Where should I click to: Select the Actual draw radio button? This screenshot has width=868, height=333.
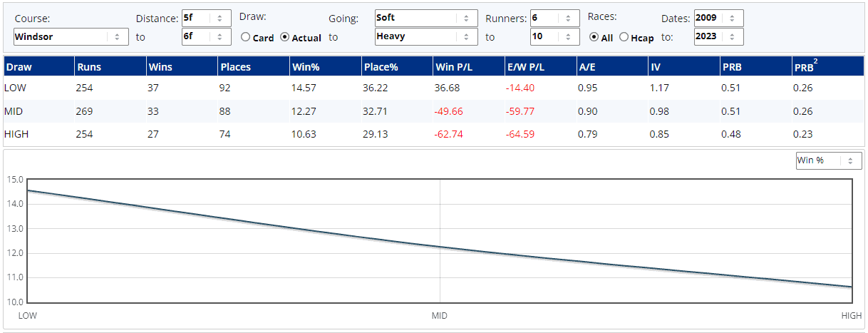[x=285, y=38]
